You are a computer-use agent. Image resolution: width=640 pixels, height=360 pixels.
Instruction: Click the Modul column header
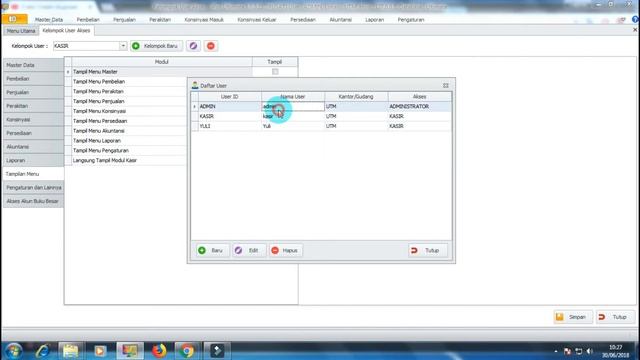click(x=162, y=62)
